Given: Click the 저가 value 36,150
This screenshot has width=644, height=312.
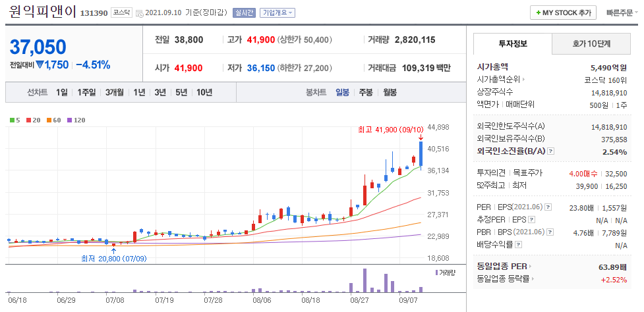Looking at the screenshot, I should click(x=261, y=68).
